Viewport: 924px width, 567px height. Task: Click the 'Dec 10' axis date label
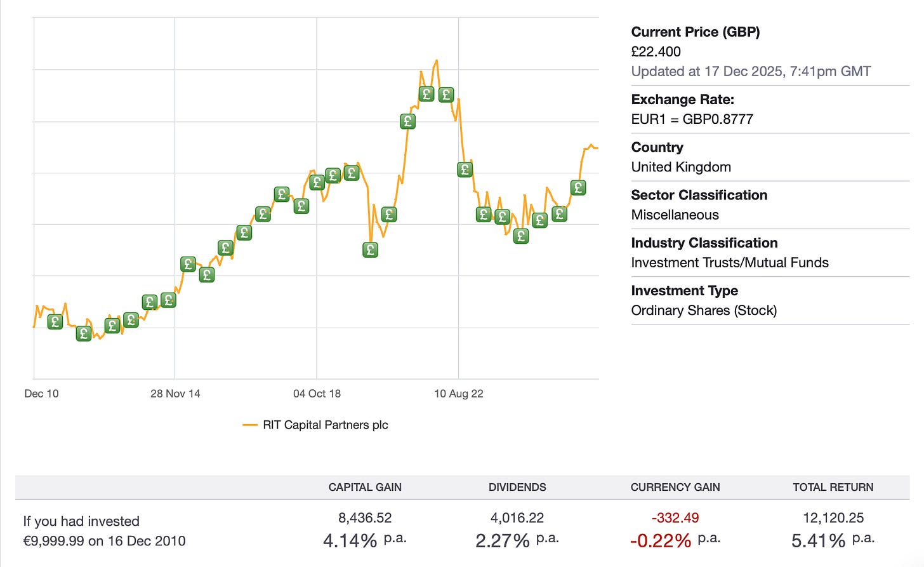[x=41, y=394]
